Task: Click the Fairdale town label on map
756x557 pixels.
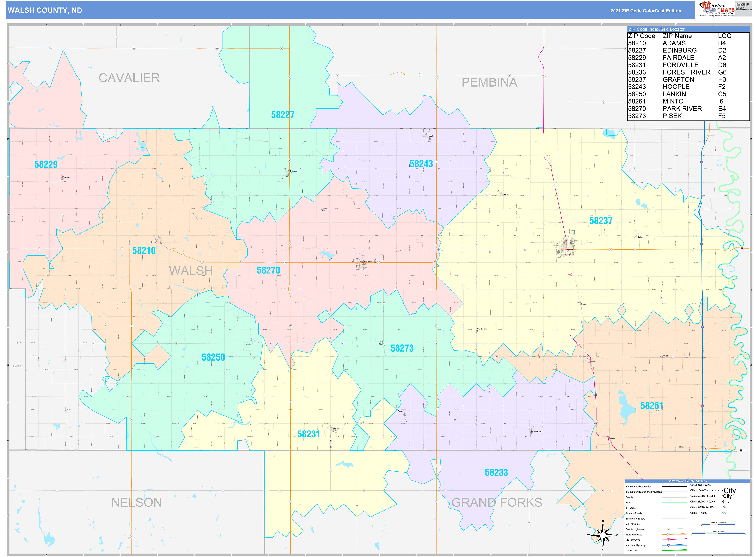Action: [67, 177]
